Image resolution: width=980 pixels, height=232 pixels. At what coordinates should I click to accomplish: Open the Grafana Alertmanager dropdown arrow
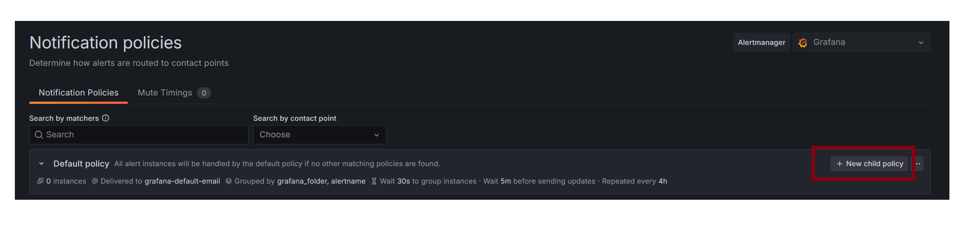(x=921, y=43)
